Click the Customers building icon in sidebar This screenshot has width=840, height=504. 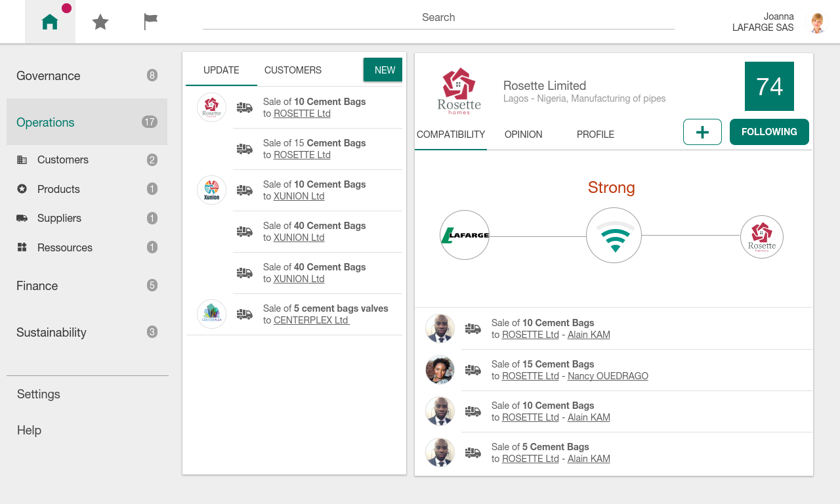point(22,159)
